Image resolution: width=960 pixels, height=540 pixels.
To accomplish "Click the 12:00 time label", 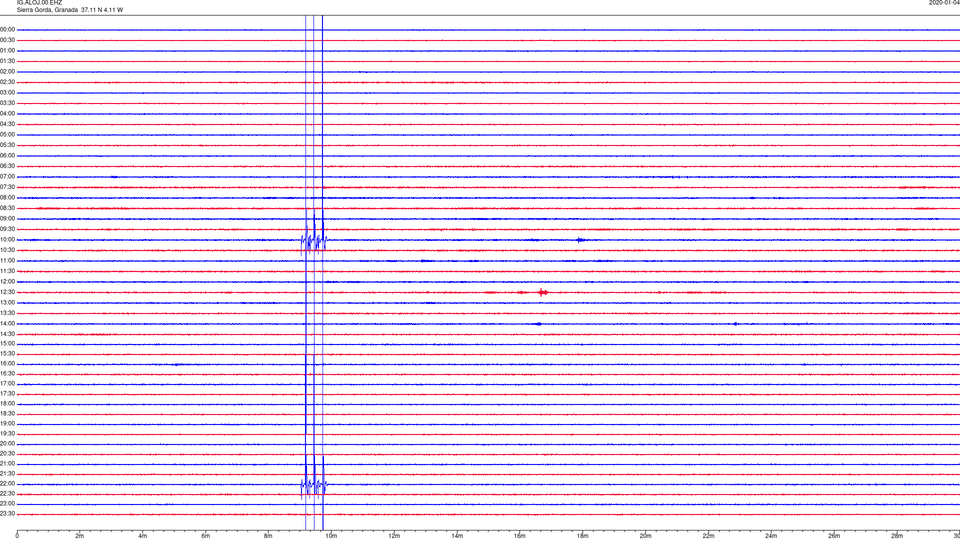I will coord(7,282).
